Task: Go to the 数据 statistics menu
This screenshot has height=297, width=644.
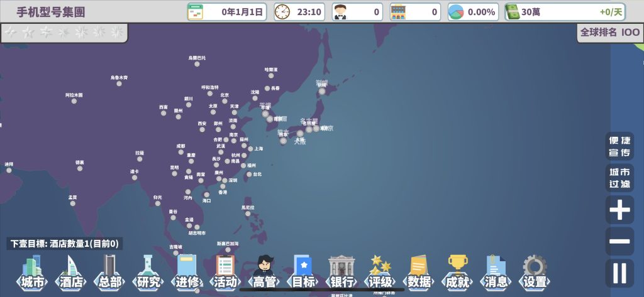Action: click(418, 273)
